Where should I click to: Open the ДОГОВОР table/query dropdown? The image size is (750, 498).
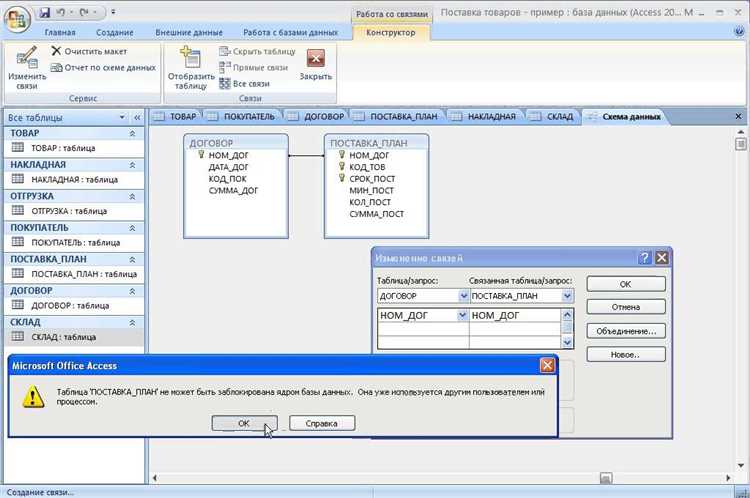(463, 296)
